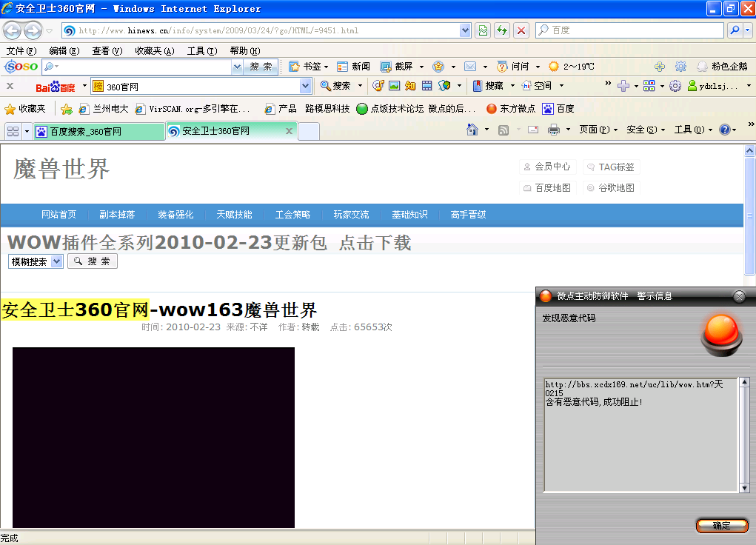This screenshot has height=545, width=756.
Task: Expand the search provider dropdown arrow
Action: [747, 30]
